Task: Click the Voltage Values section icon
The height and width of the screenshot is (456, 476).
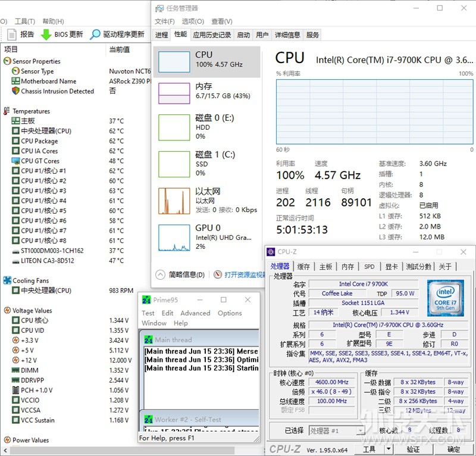Action: [7, 310]
